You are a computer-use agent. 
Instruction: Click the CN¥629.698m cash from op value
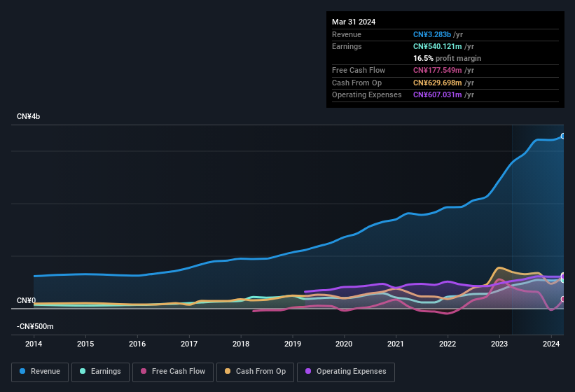point(438,83)
